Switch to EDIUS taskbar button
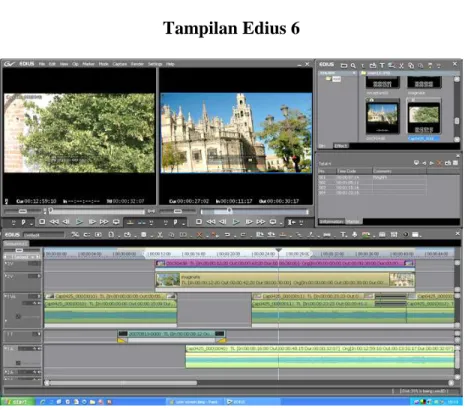Viewport: 465px width, 410px height. [252, 402]
